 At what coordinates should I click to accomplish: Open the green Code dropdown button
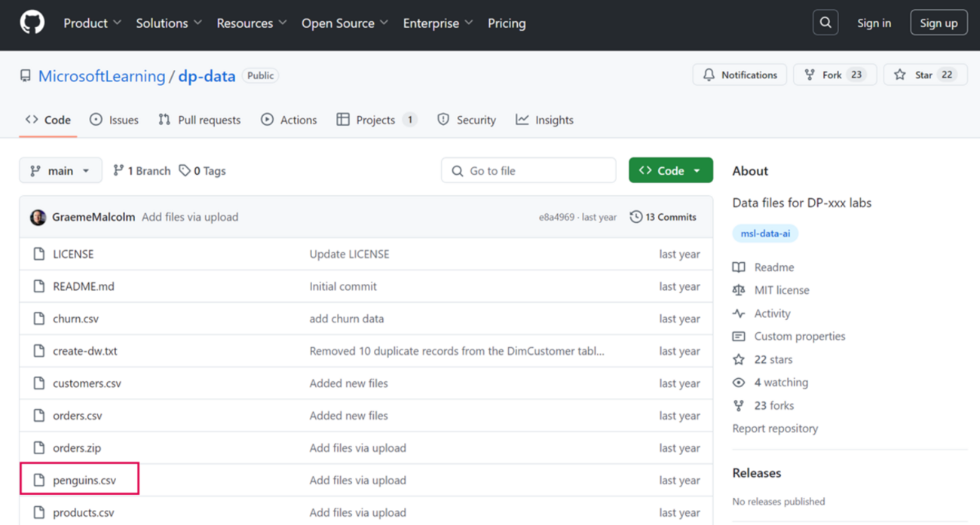[671, 171]
